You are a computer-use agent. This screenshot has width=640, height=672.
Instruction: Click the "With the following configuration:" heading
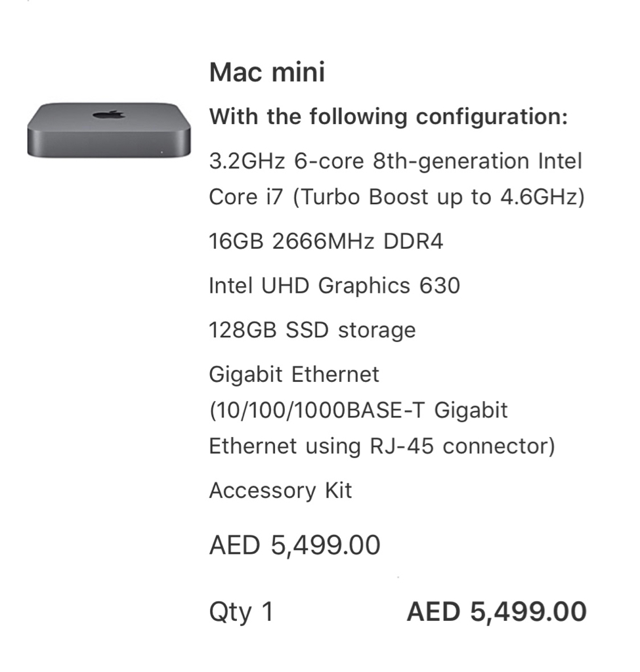(389, 117)
